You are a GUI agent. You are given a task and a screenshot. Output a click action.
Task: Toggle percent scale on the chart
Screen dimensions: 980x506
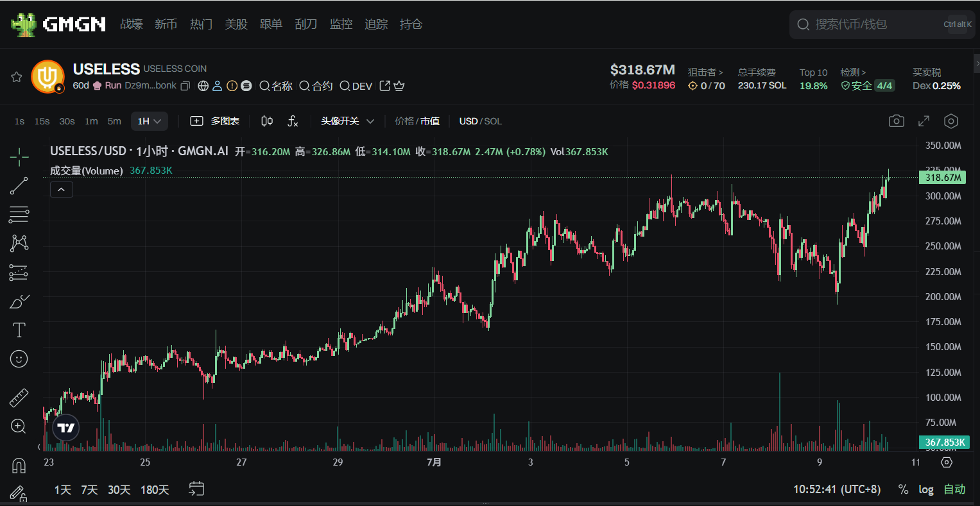pyautogui.click(x=903, y=489)
